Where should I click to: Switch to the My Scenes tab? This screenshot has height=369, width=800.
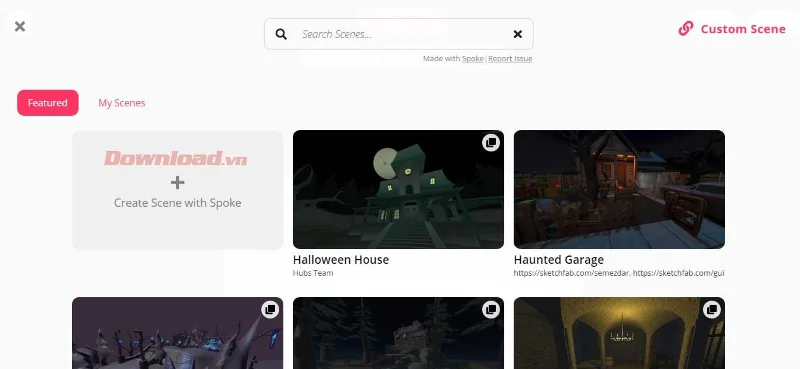(121, 103)
